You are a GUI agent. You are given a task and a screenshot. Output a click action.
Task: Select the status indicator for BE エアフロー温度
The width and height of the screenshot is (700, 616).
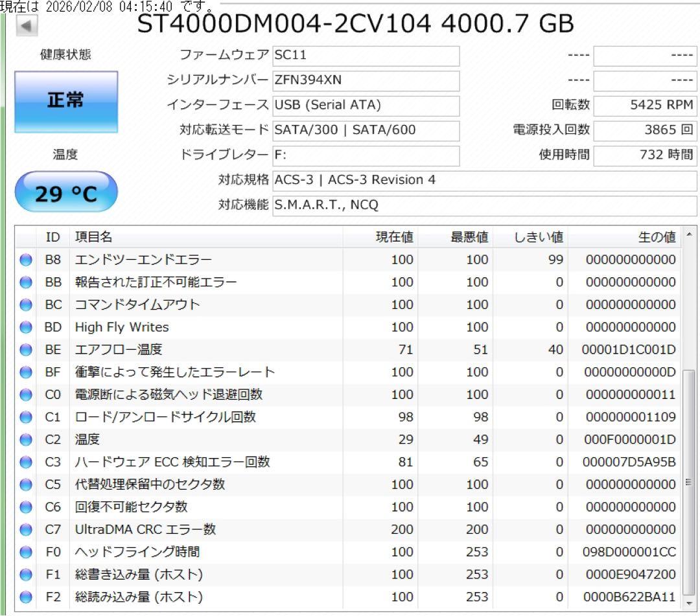(x=25, y=350)
